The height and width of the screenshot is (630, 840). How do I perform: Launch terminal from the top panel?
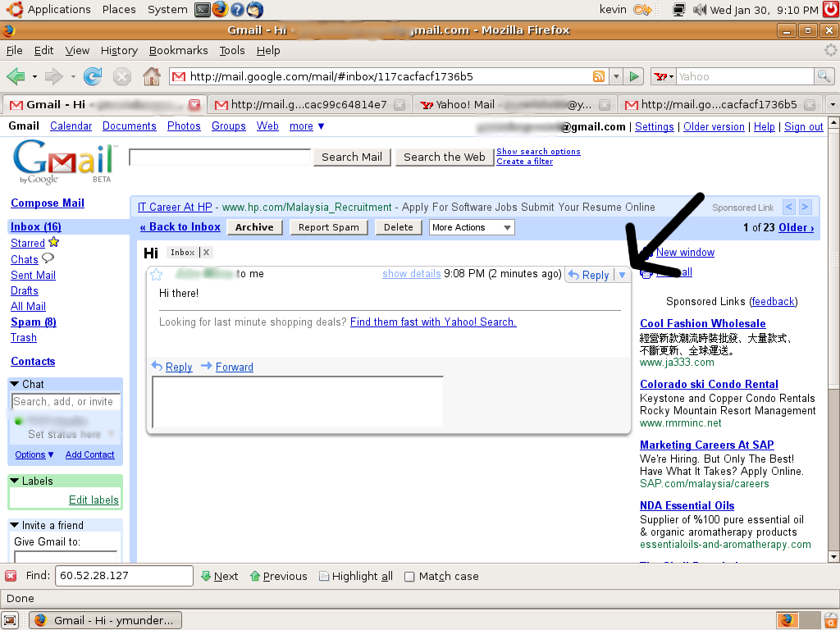point(202,10)
